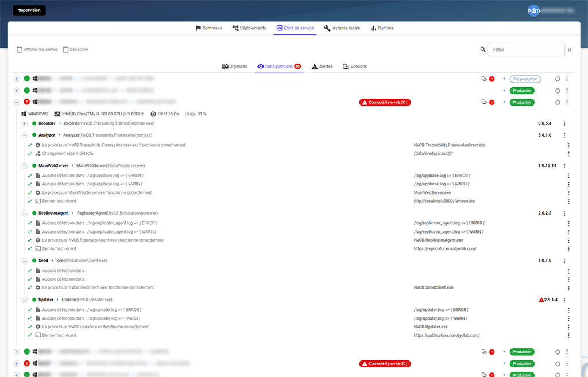Click the search magnifier icon beside Filtre
Image resolution: width=588 pixels, height=377 pixels.
point(483,50)
